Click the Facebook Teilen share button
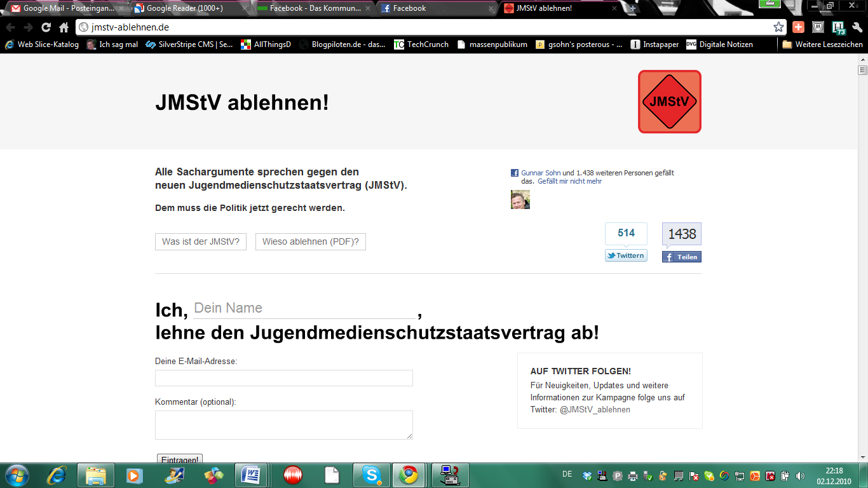This screenshot has height=488, width=868. pyautogui.click(x=682, y=257)
